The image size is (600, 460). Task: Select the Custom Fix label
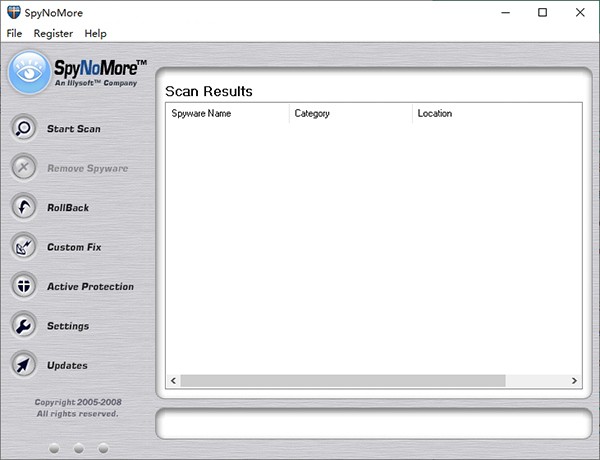point(74,247)
